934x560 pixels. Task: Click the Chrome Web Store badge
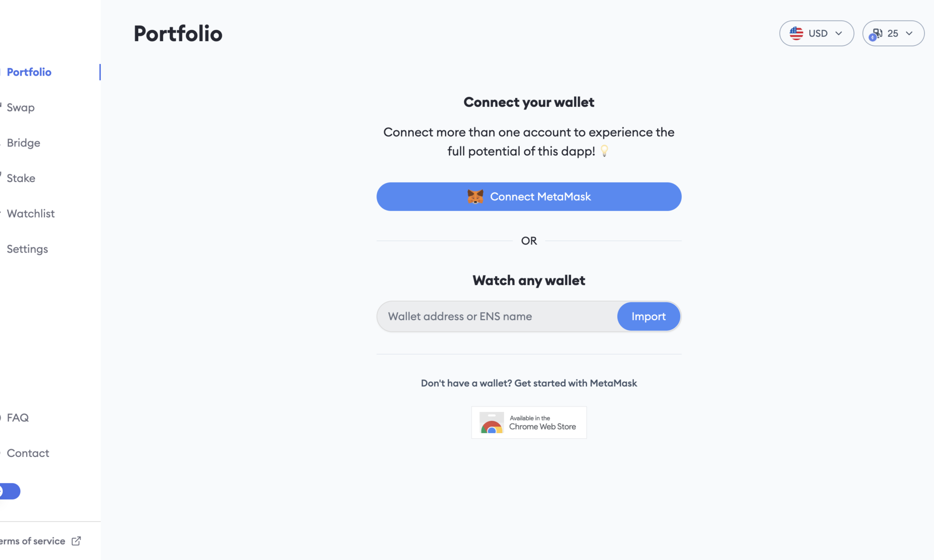point(529,422)
